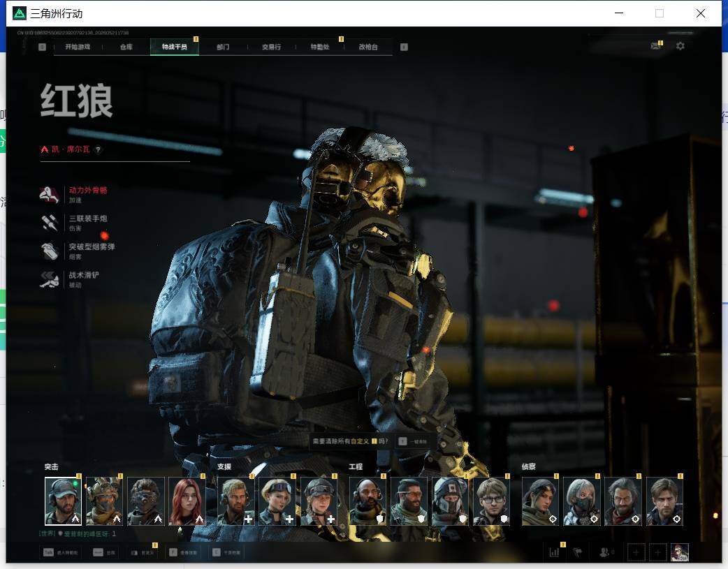Select the bearded operator with cap in 突击

coord(63,501)
